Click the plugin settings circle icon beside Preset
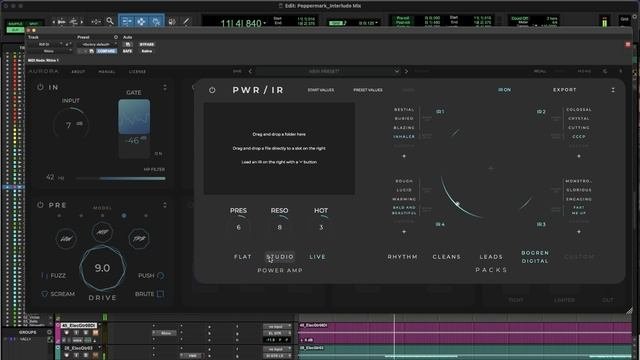The image size is (640, 360). tap(116, 37)
